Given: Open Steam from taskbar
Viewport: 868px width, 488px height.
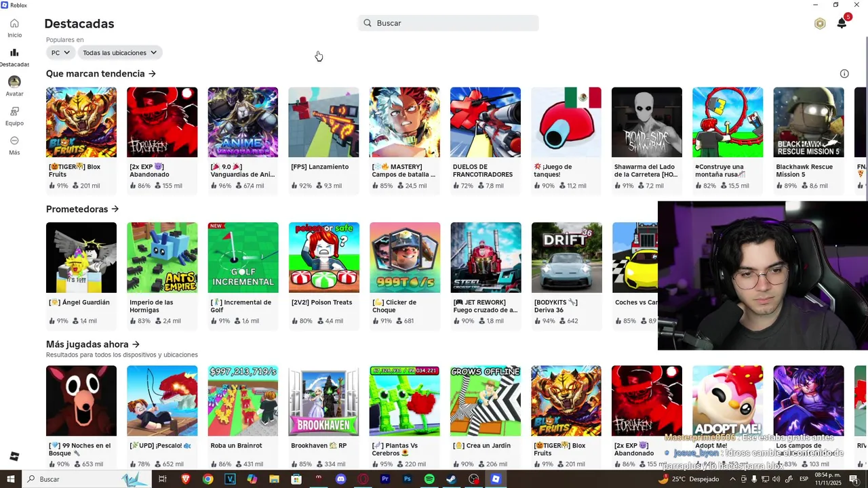Looking at the screenshot, I should point(452,479).
